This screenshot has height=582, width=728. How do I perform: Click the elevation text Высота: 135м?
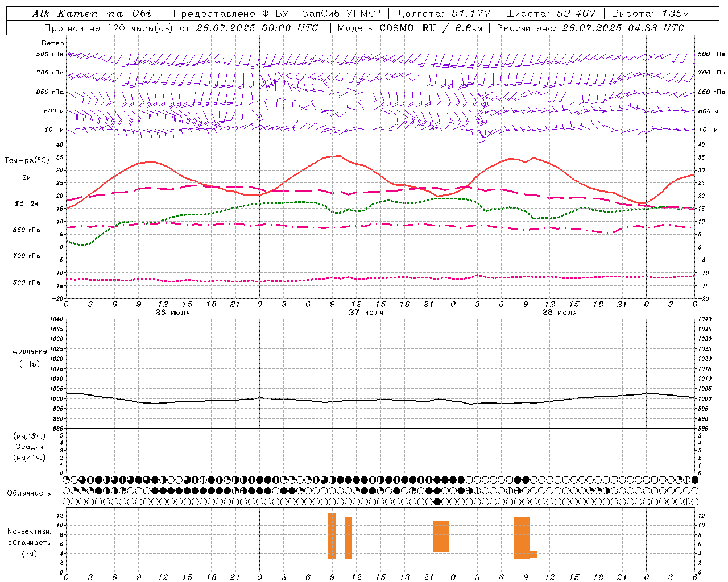pos(650,14)
